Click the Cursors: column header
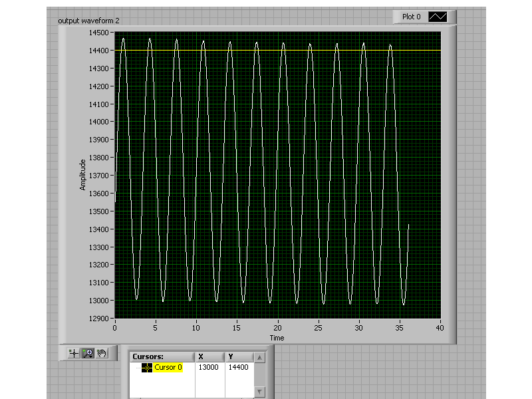 (x=148, y=356)
